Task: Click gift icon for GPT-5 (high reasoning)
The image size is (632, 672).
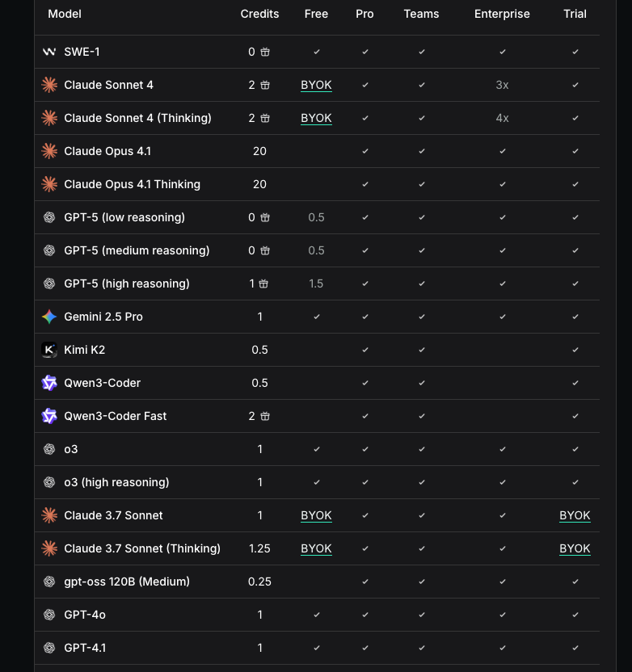Action: point(264,283)
